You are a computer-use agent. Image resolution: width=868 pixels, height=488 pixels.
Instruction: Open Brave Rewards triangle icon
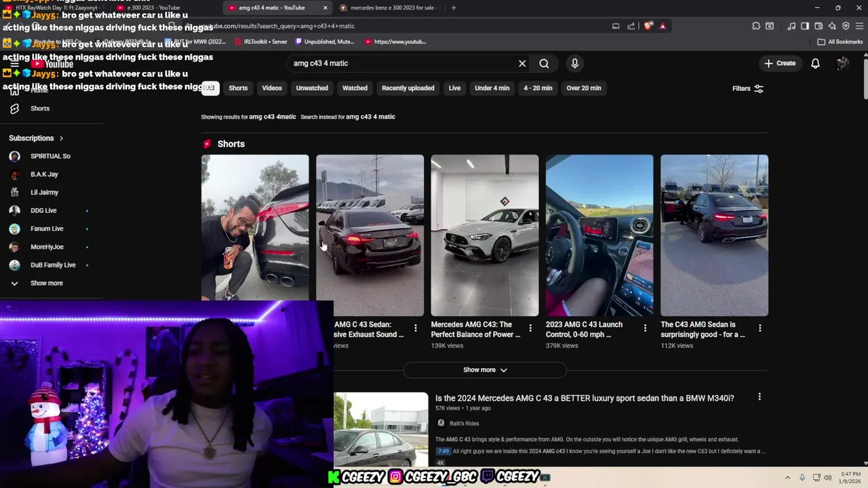pyautogui.click(x=663, y=26)
